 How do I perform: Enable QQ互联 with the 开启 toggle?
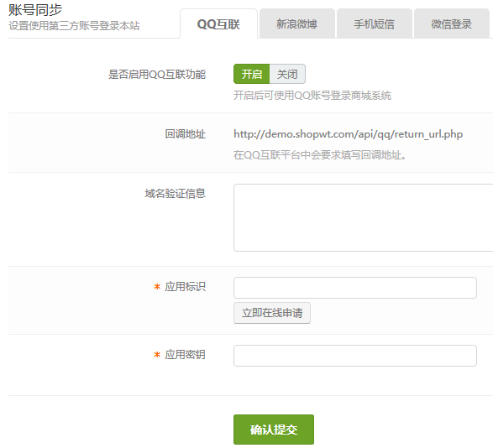tap(251, 74)
